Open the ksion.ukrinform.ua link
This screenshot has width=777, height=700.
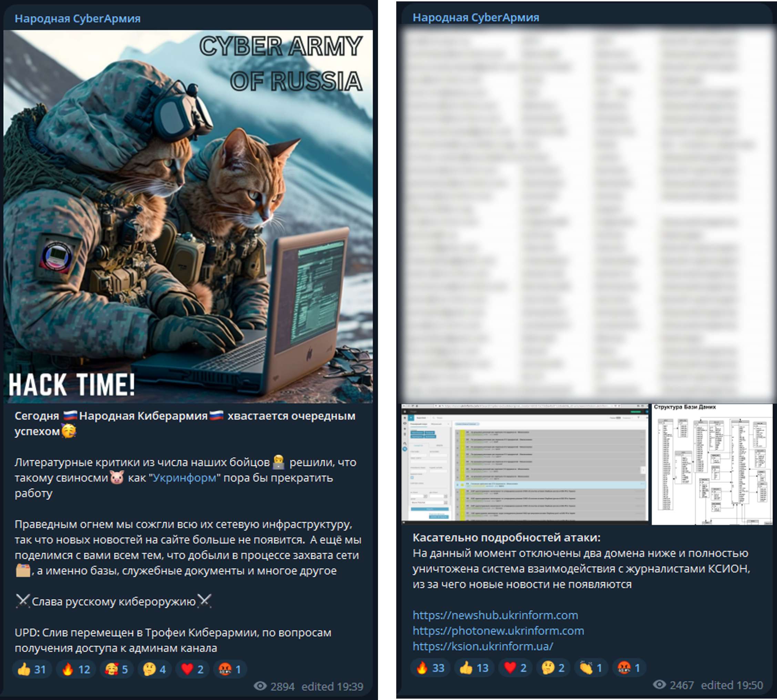pos(483,646)
